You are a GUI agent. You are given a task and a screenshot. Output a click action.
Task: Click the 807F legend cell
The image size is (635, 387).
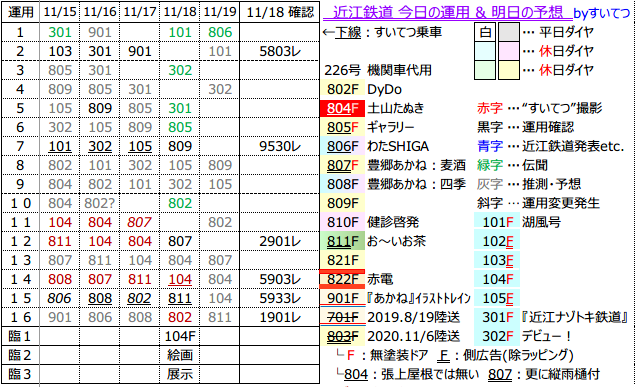coord(343,165)
